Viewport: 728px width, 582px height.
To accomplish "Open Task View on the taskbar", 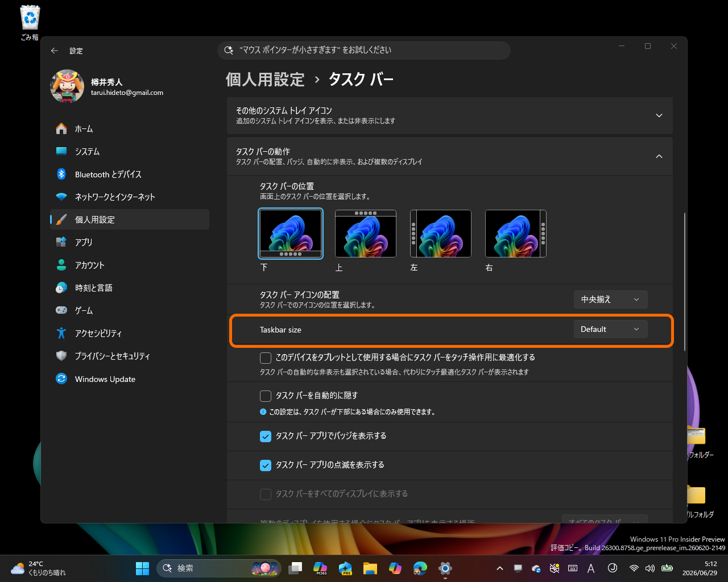I will tap(295, 568).
